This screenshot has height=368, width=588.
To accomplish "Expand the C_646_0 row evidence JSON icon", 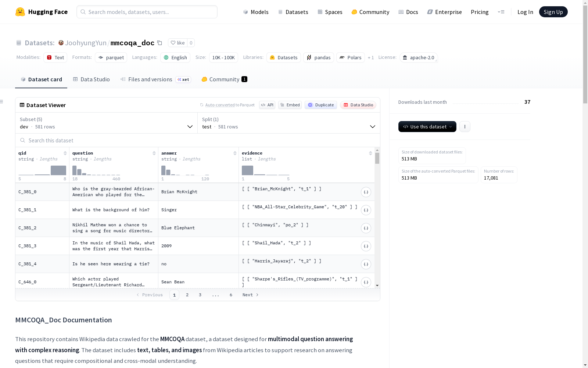I will click(366, 282).
